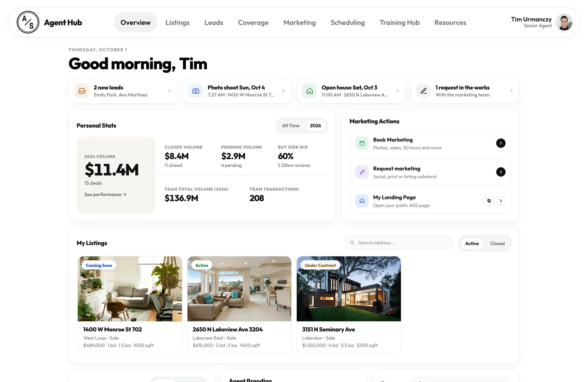This screenshot has width=588, height=382.
Task: Click the Under Contract badge
Action: coord(320,265)
